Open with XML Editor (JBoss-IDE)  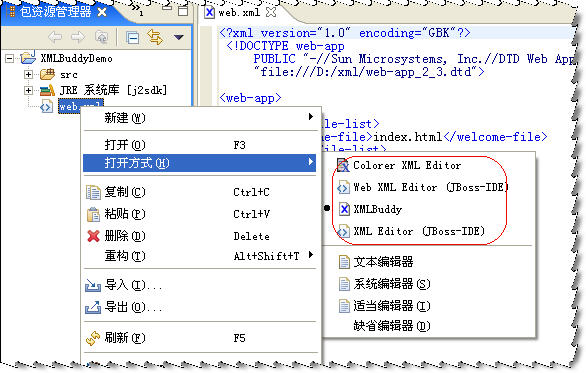point(429,231)
